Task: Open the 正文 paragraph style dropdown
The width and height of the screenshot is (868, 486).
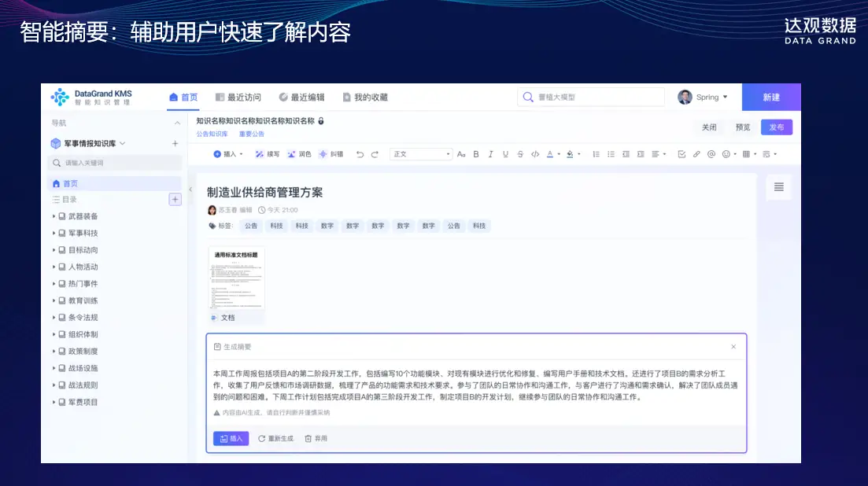Action: [x=421, y=154]
